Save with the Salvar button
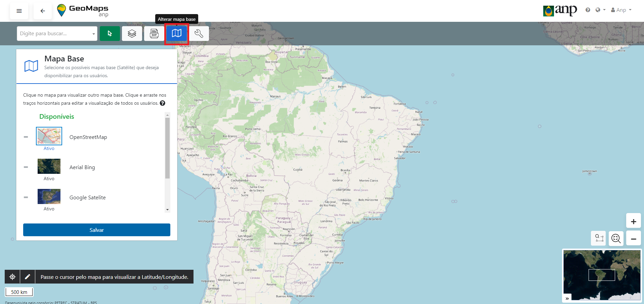The height and width of the screenshot is (304, 644). click(x=97, y=230)
